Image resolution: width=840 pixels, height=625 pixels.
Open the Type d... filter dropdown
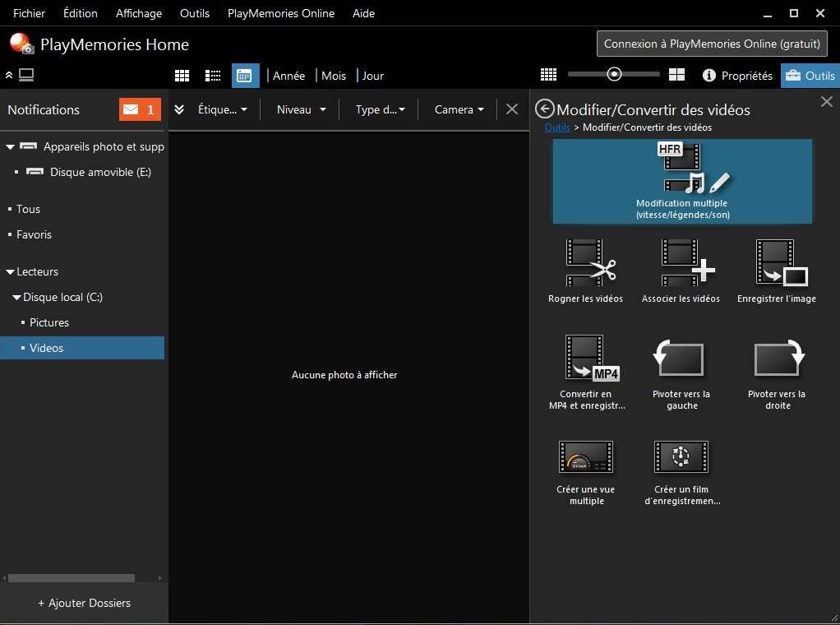(x=380, y=109)
